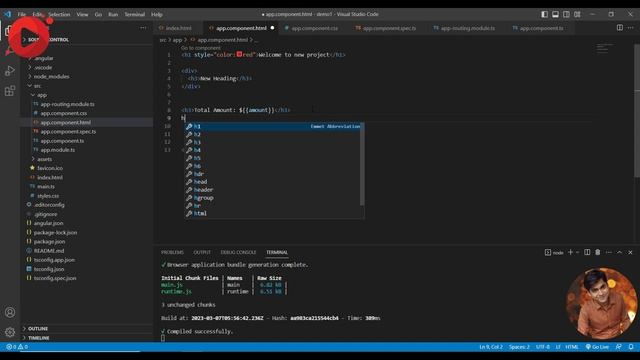Expand TIMELINE section
The image size is (640, 360).
[x=39, y=338]
